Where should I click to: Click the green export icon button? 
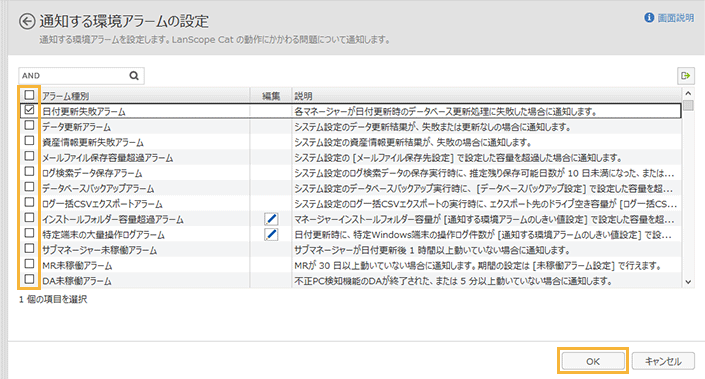tap(686, 76)
